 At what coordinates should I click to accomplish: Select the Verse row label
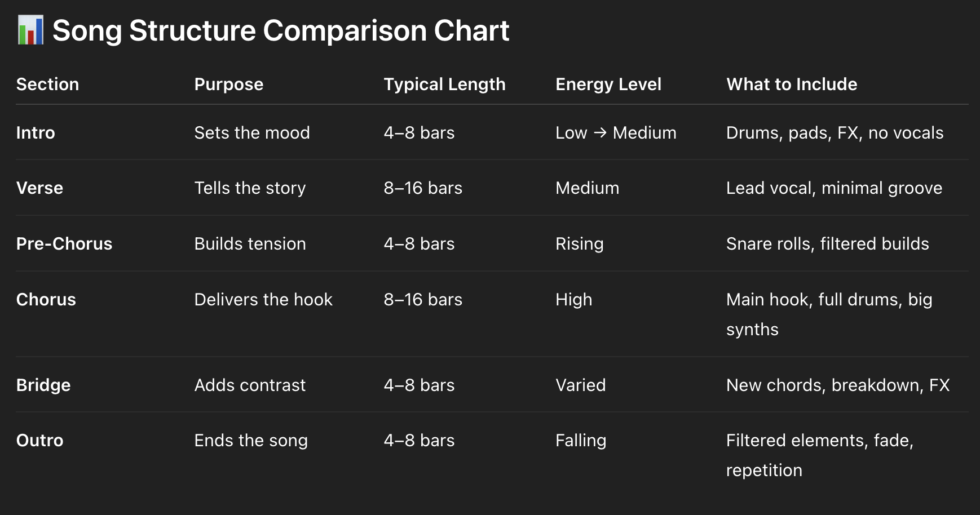click(39, 188)
